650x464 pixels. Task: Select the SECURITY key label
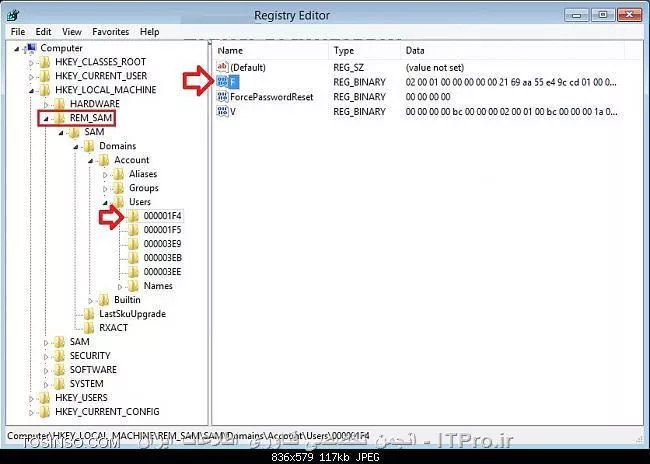pos(90,356)
